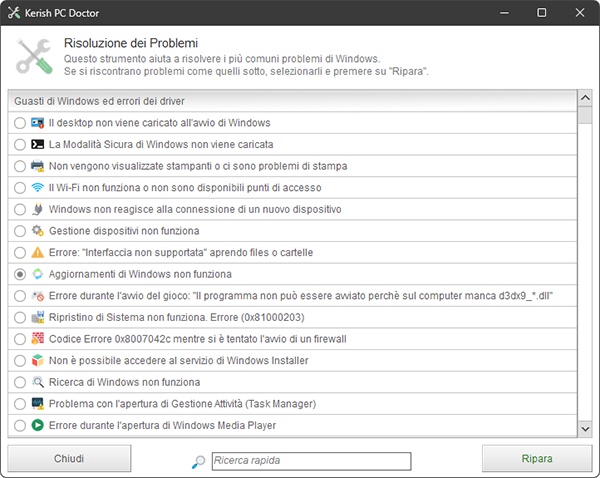
Task: Click the game startup error icon
Action: pos(38,296)
